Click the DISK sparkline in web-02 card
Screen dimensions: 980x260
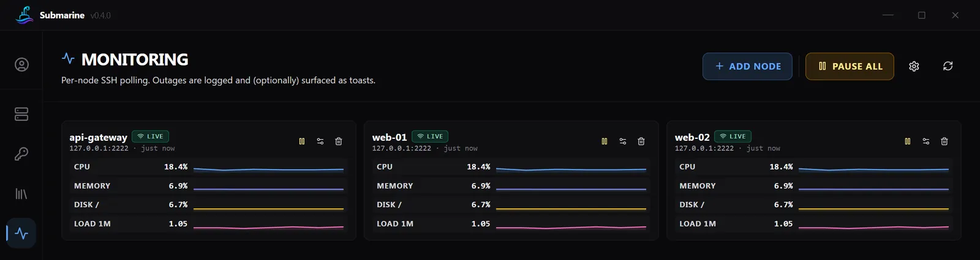click(x=873, y=208)
